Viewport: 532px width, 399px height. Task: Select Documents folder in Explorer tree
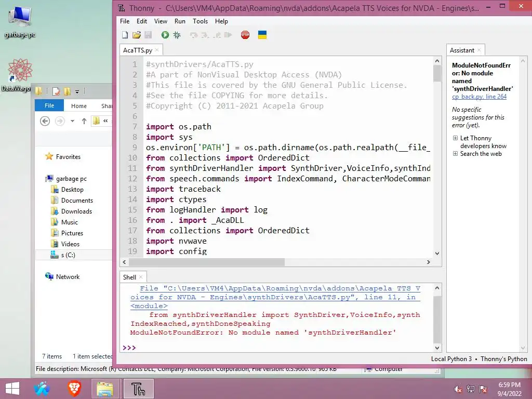point(72,200)
